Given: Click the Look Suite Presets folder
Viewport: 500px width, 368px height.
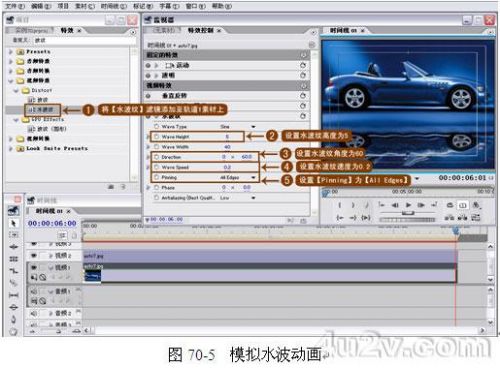Looking at the screenshot, I should point(57,148).
